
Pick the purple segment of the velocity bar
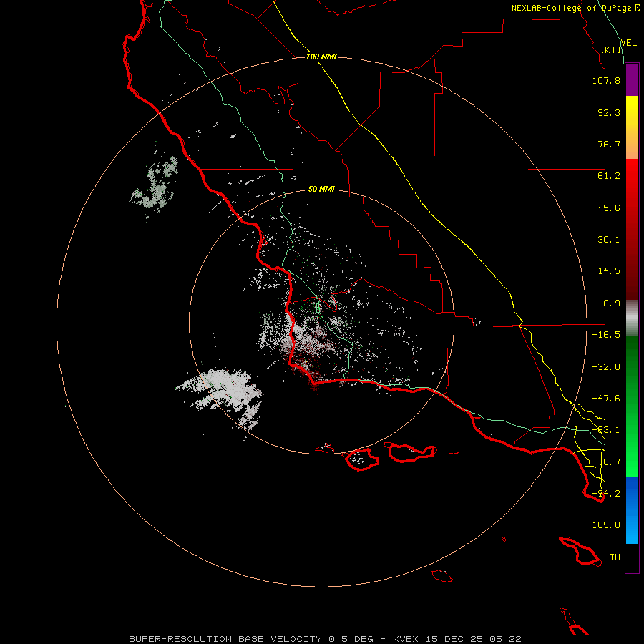point(632,79)
